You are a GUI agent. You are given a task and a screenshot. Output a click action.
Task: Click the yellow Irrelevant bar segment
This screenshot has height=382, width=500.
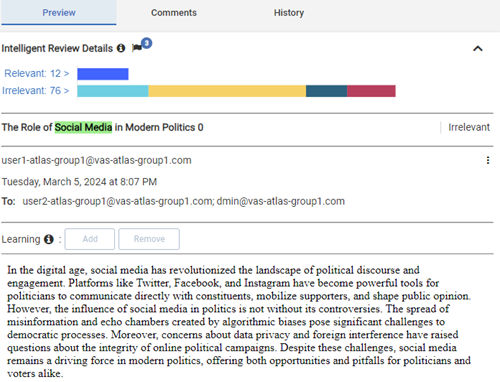[227, 91]
